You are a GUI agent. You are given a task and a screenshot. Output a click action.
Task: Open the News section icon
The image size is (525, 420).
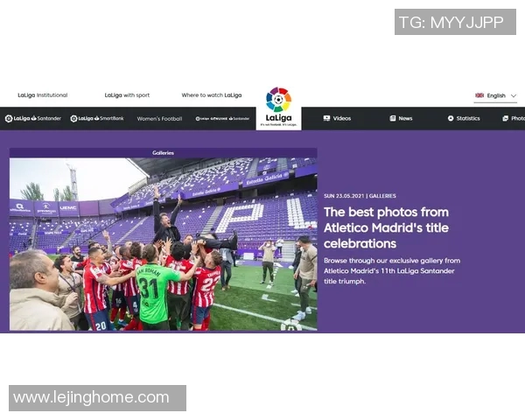(x=393, y=118)
